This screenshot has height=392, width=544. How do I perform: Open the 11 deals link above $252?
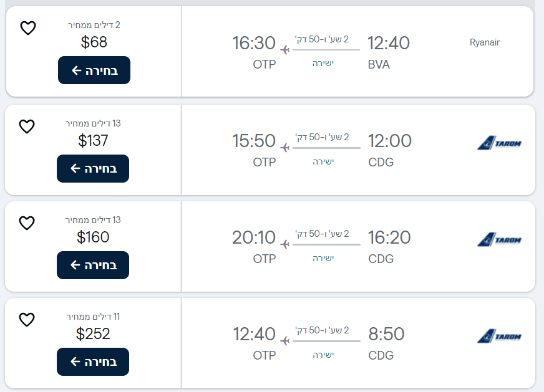[x=93, y=317]
